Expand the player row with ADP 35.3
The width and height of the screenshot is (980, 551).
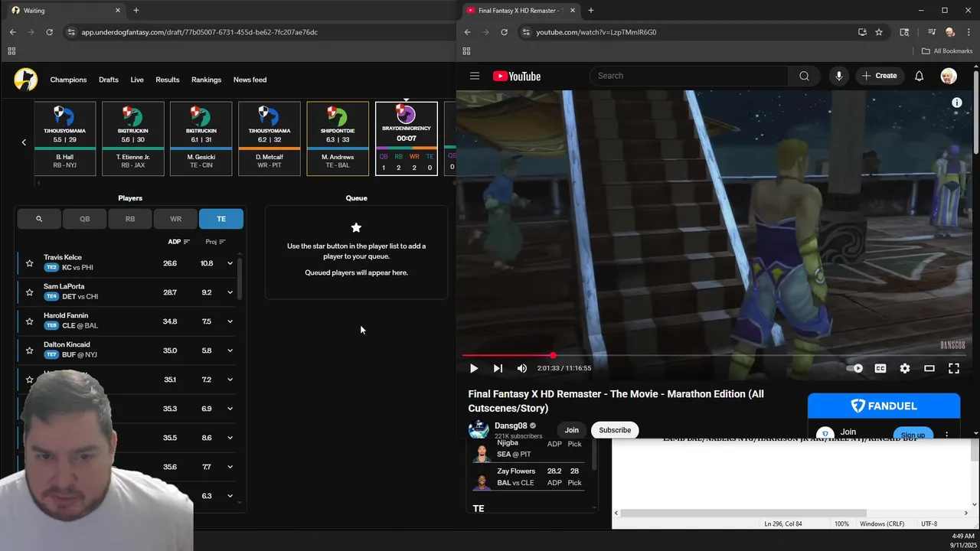point(230,409)
